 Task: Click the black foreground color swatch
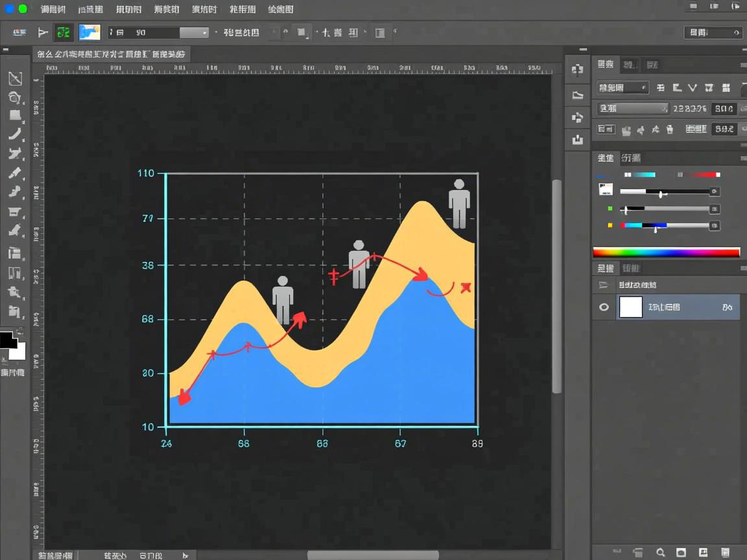[6, 340]
